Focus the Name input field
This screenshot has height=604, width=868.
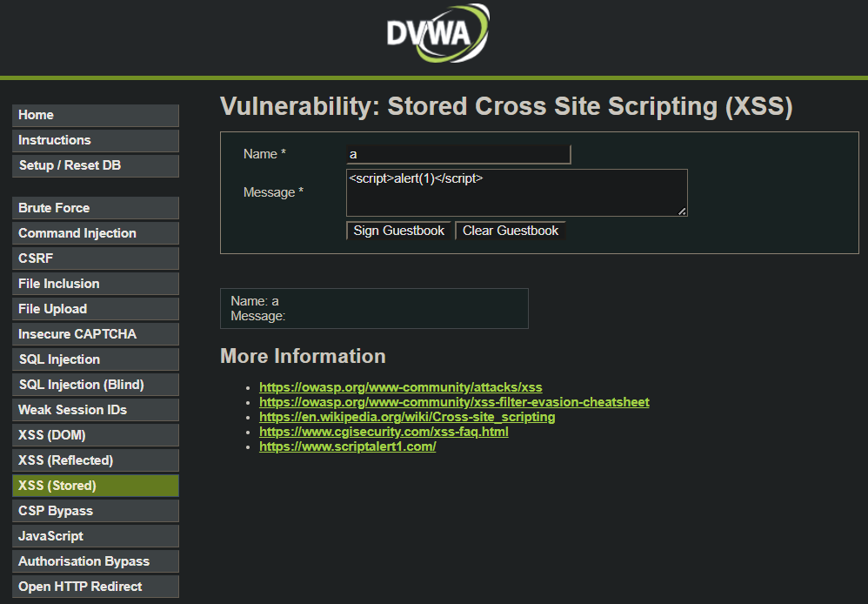(458, 154)
